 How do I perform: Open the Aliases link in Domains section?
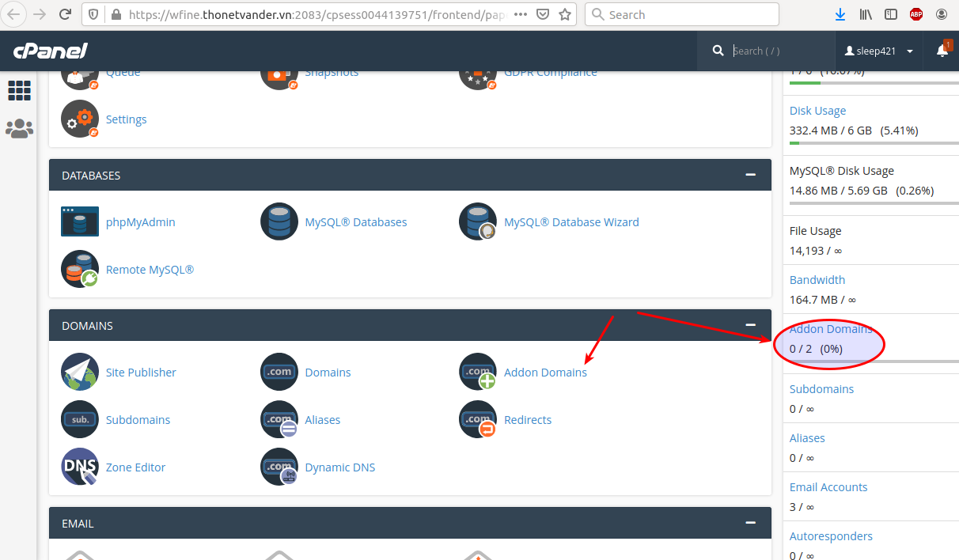click(x=323, y=420)
